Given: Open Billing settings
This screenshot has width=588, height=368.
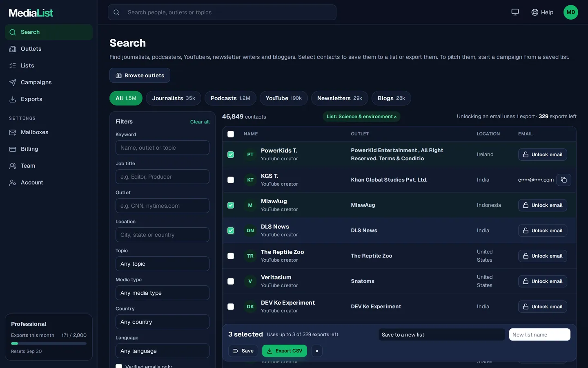Looking at the screenshot, I should [x=49, y=149].
